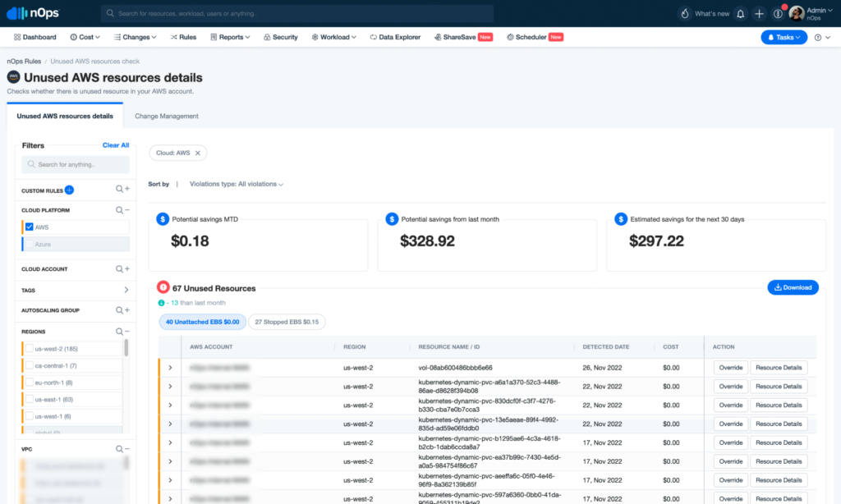
Task: Click the last month savings dollar icon
Action: coord(392,219)
